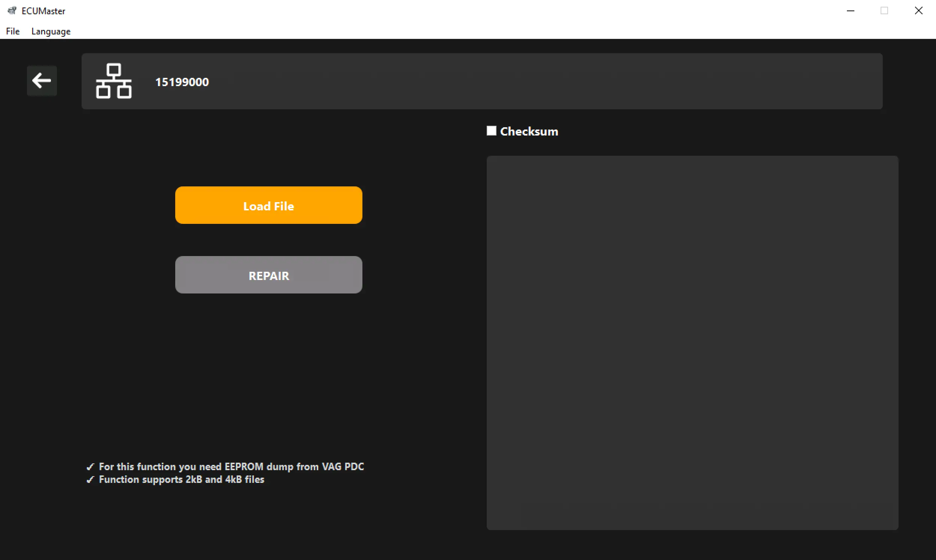This screenshot has width=936, height=560.
Task: Click checkmark icon beside EEPROM dump note
Action: pyautogui.click(x=90, y=467)
